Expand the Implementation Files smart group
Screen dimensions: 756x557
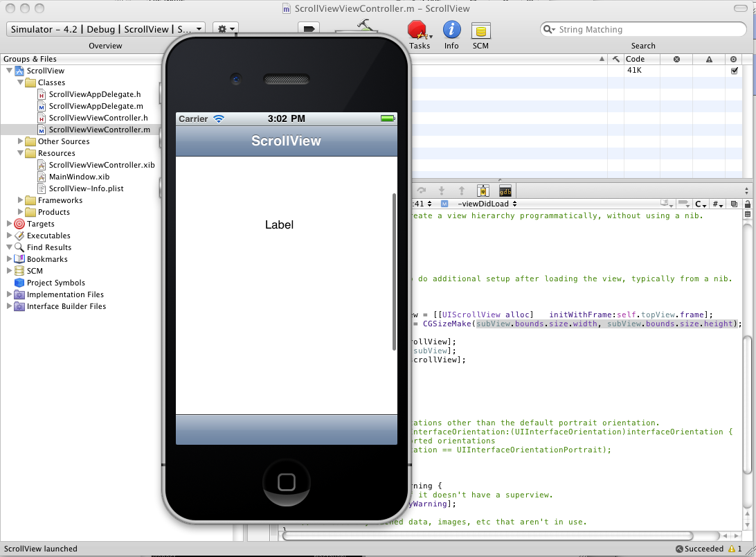tap(9, 294)
